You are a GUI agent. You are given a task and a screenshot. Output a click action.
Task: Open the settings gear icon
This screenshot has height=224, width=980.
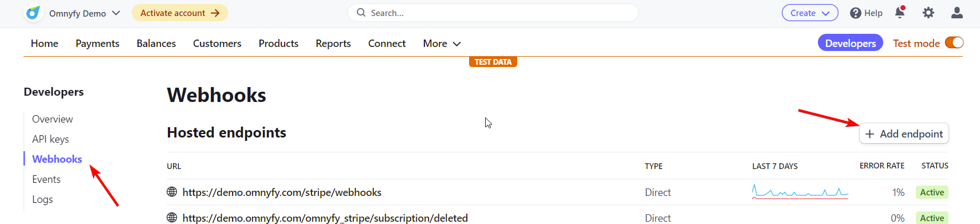pyautogui.click(x=928, y=13)
